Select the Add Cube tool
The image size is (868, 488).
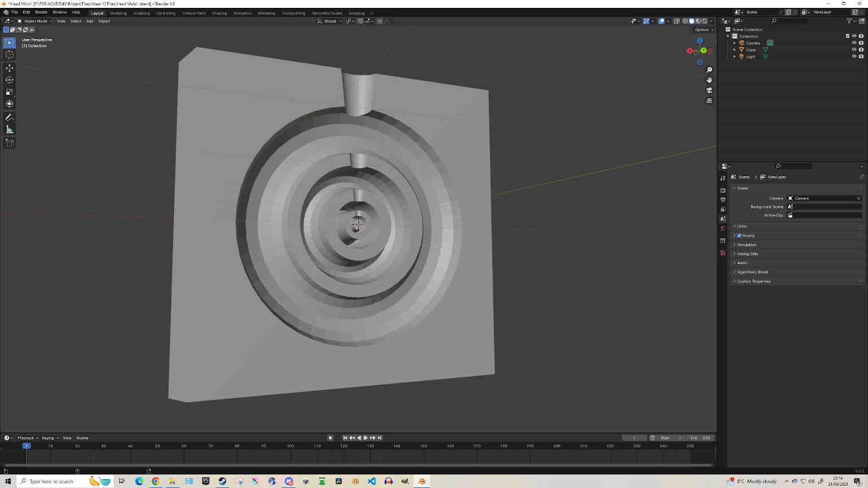pyautogui.click(x=9, y=143)
